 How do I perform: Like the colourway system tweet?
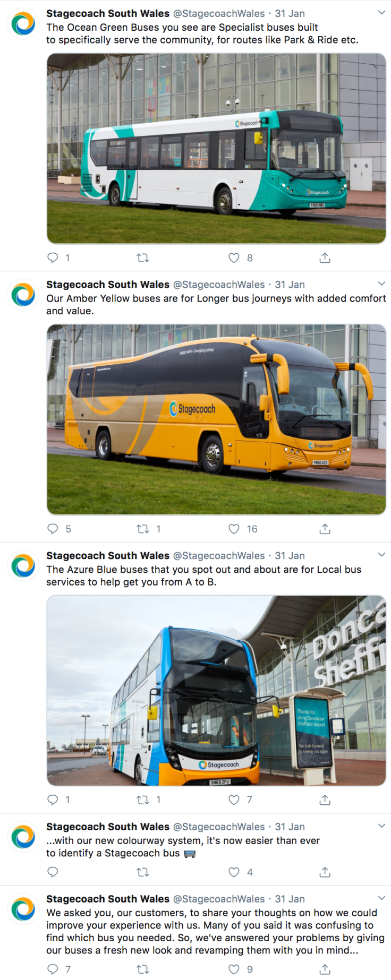pyautogui.click(x=234, y=872)
